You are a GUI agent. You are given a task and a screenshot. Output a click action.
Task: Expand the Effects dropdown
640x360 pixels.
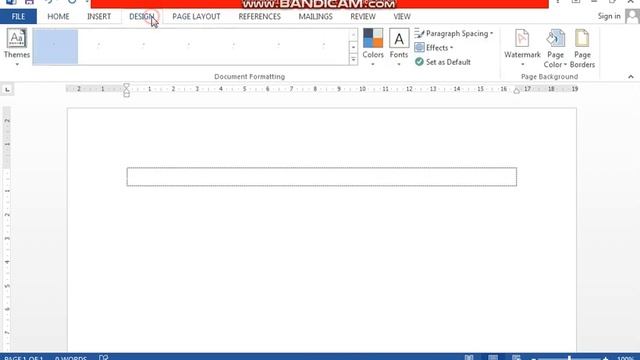coord(433,48)
